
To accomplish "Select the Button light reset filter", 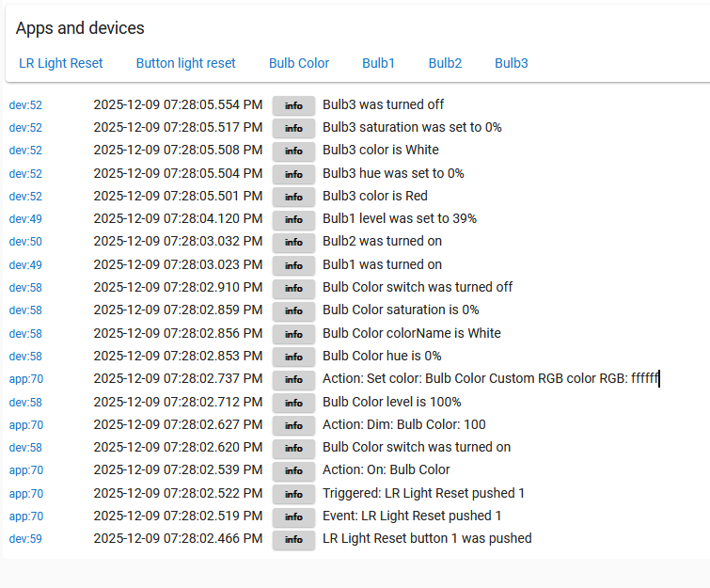I will tap(185, 63).
